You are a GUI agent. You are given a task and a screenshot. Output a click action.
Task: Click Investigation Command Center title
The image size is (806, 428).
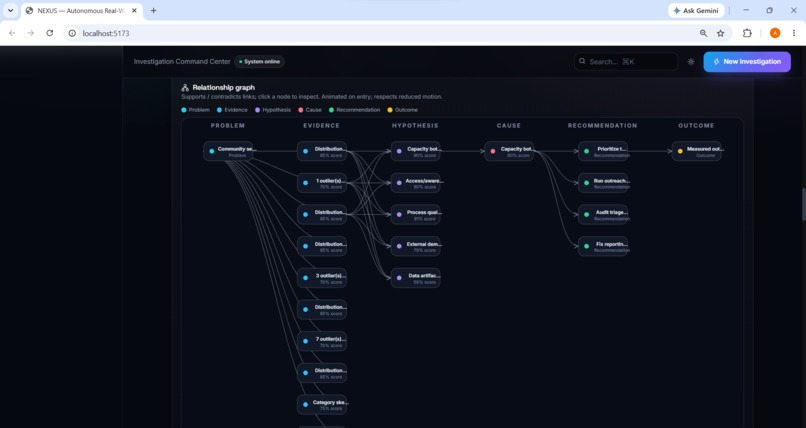[182, 62]
